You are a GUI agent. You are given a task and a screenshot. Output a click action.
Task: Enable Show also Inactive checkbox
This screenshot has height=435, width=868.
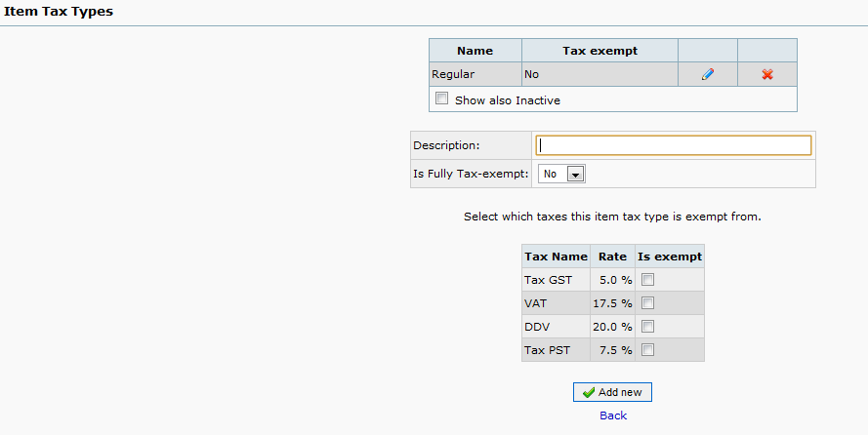pos(442,99)
